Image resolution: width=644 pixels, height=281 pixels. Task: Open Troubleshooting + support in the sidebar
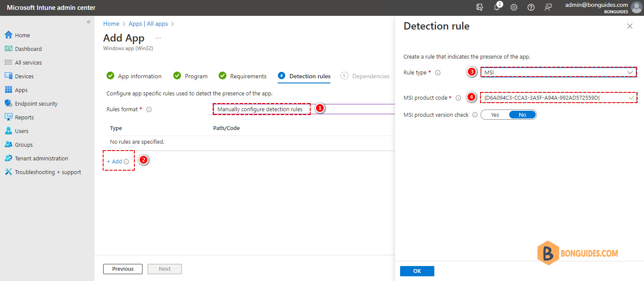(x=47, y=172)
